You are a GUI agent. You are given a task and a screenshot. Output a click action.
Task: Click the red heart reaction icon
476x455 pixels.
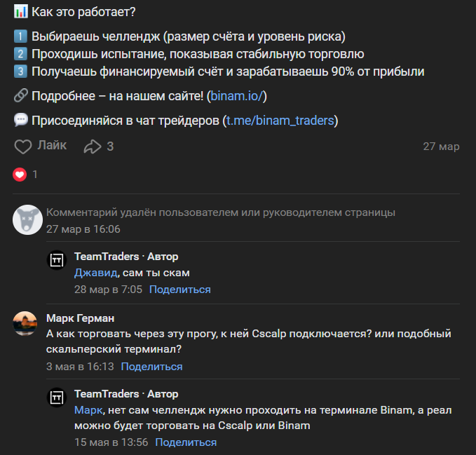tap(20, 175)
